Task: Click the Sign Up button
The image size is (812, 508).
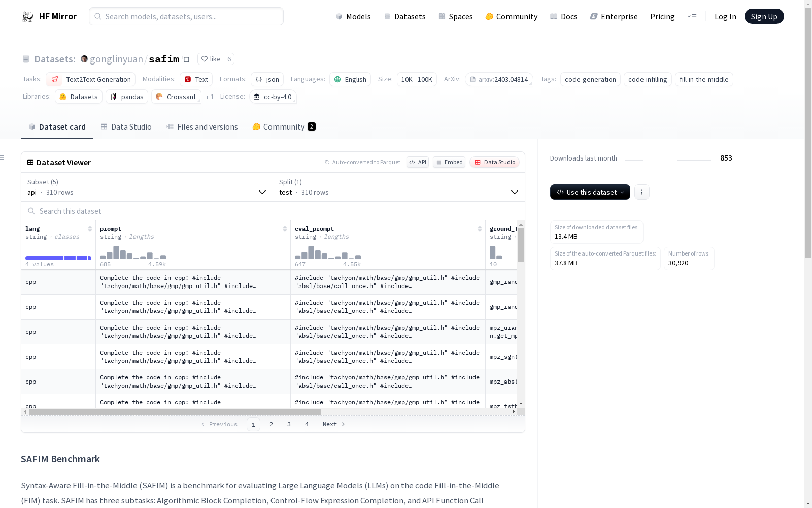Action: 764,16
